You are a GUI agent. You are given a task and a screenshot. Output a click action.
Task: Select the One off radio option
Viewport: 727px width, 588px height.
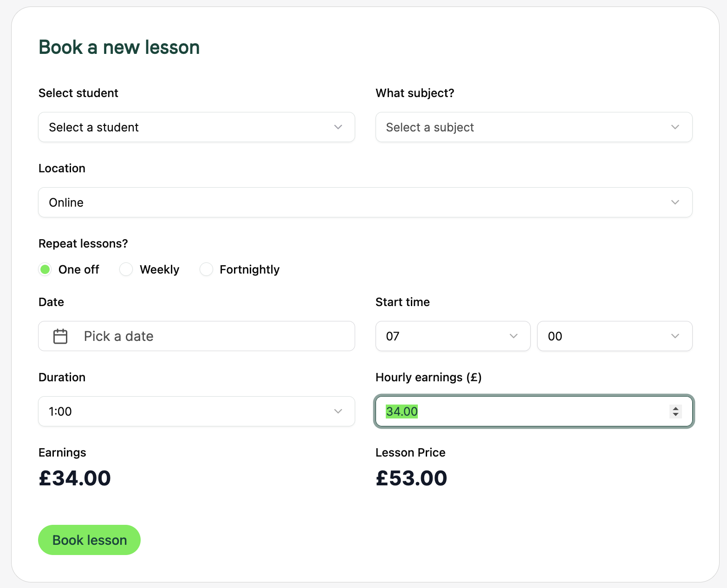[45, 269]
